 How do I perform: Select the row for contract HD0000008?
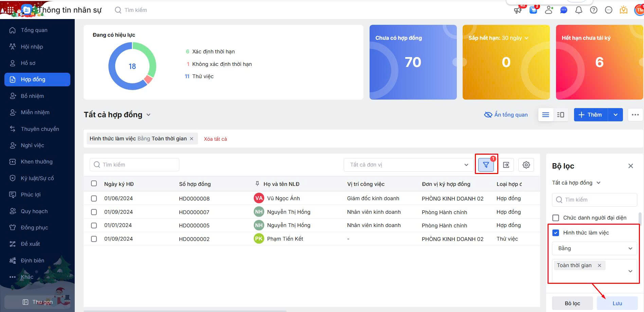(x=94, y=198)
